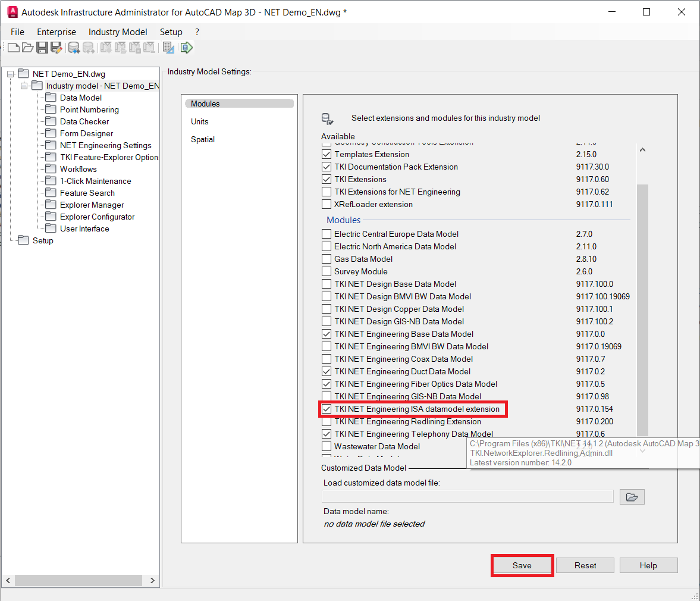Select the Modules settings tab

point(239,104)
